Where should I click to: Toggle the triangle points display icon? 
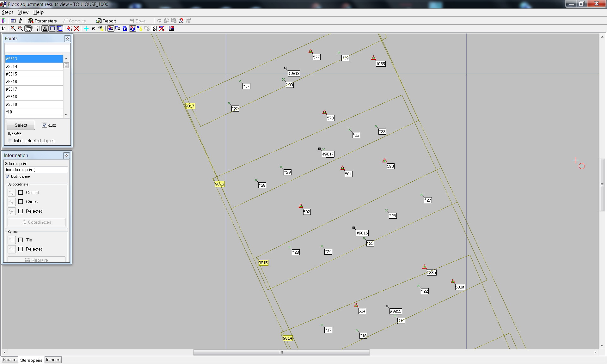45,28
